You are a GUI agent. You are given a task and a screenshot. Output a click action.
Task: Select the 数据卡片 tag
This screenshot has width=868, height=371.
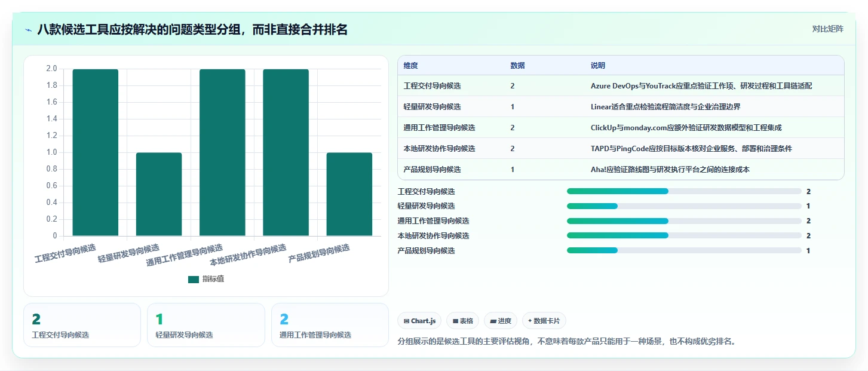[x=544, y=321]
